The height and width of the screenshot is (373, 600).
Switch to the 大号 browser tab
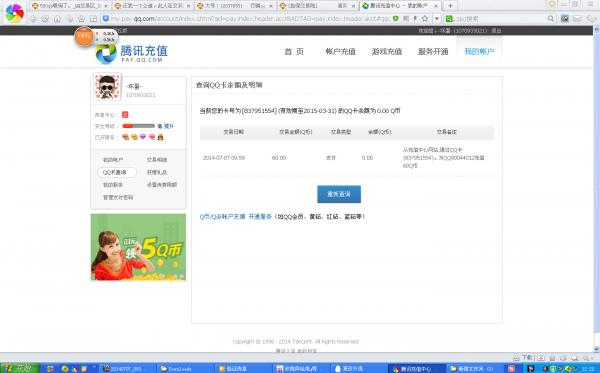pyautogui.click(x=235, y=6)
